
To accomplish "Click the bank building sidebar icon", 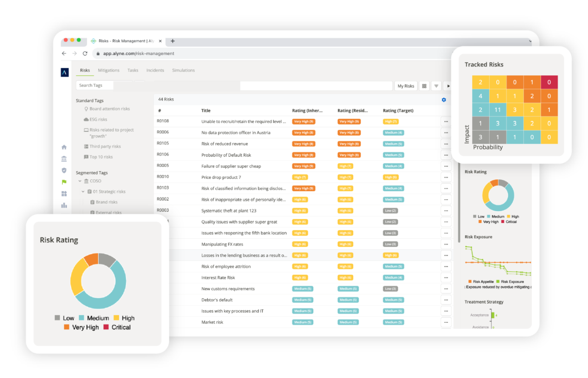I will pyautogui.click(x=64, y=159).
